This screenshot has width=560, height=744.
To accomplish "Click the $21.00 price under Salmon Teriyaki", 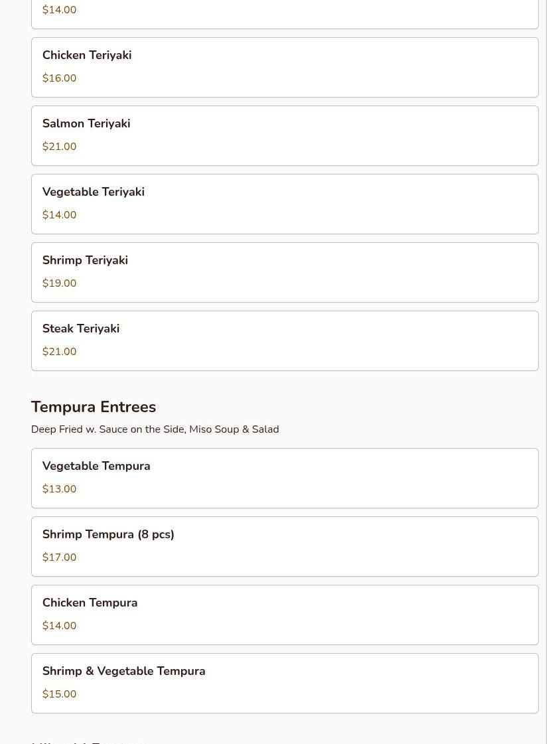I will click(x=59, y=147).
